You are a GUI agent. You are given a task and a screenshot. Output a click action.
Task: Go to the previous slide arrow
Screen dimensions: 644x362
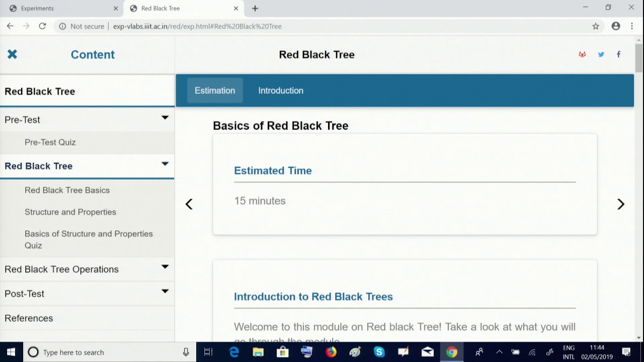click(189, 204)
